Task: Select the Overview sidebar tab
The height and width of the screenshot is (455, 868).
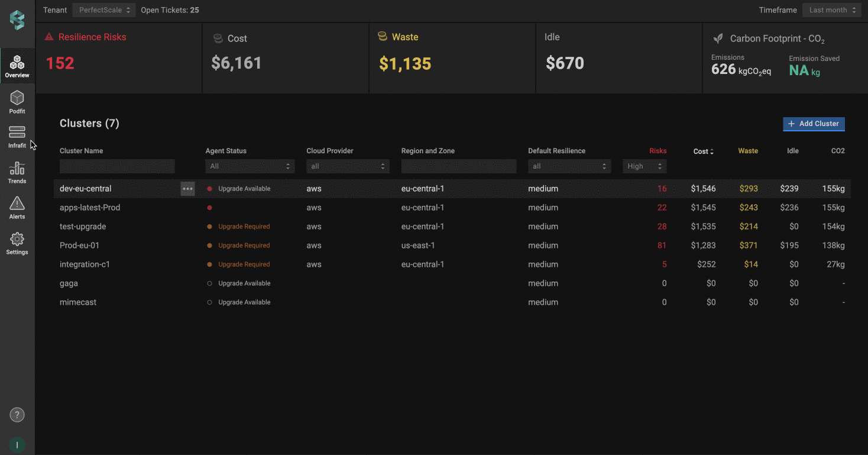Action: pyautogui.click(x=17, y=66)
